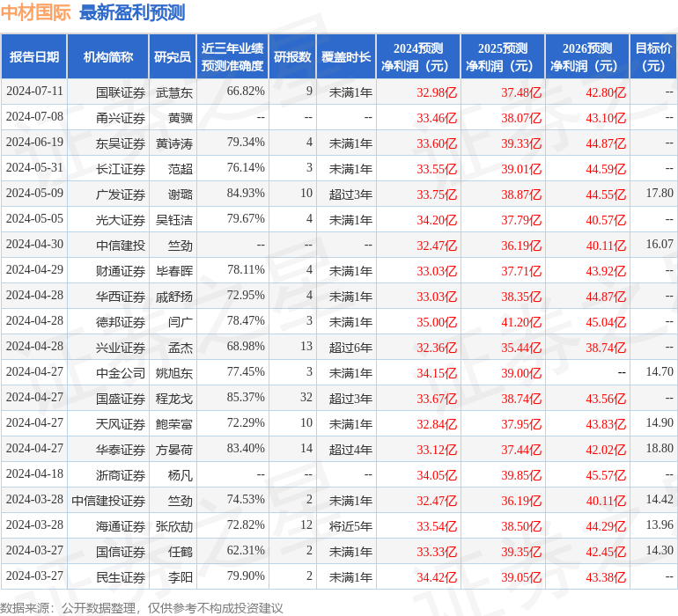Click report count 32 in 国盛证券 row
The height and width of the screenshot is (616, 678).
(x=306, y=397)
